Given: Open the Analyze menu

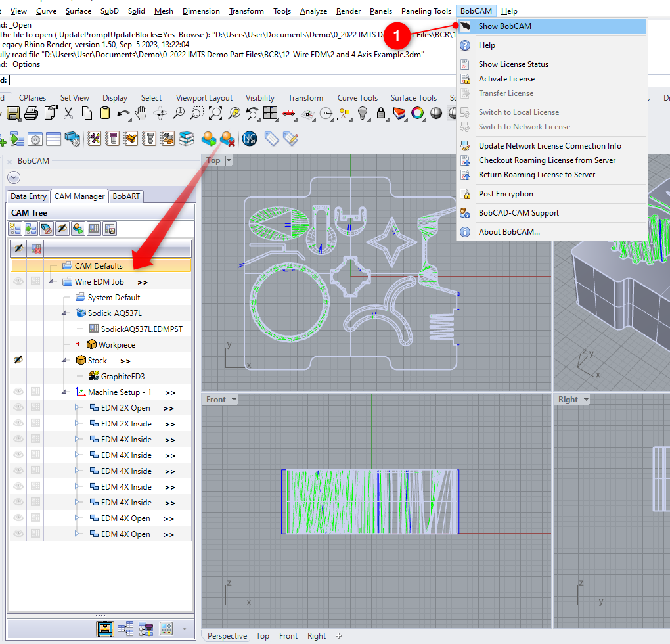Looking at the screenshot, I should pyautogui.click(x=313, y=11).
